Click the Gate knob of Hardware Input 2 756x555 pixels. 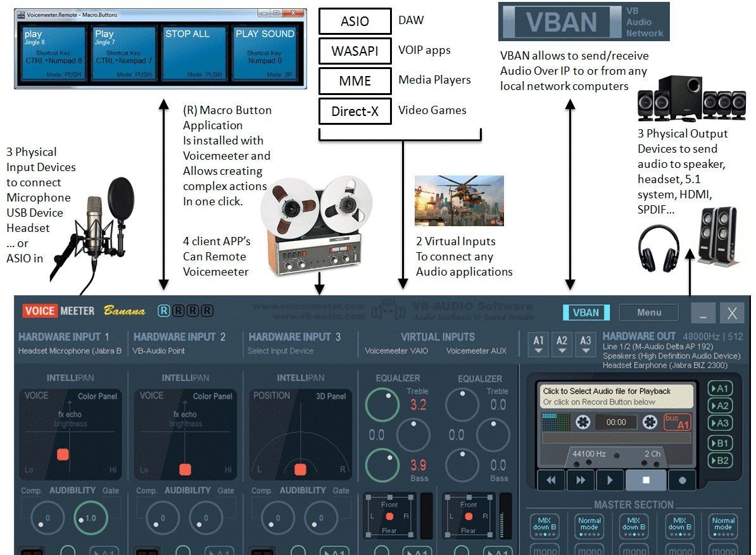pos(206,518)
